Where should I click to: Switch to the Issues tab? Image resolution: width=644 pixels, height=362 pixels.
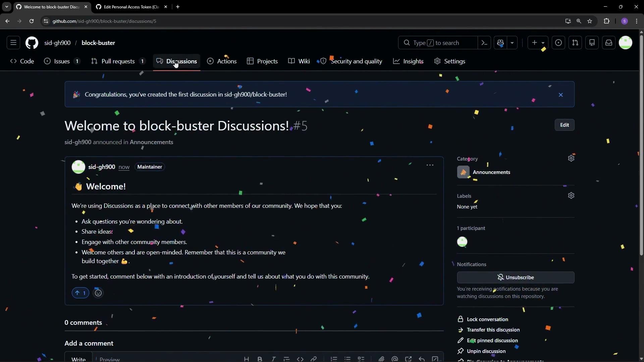coord(62,61)
